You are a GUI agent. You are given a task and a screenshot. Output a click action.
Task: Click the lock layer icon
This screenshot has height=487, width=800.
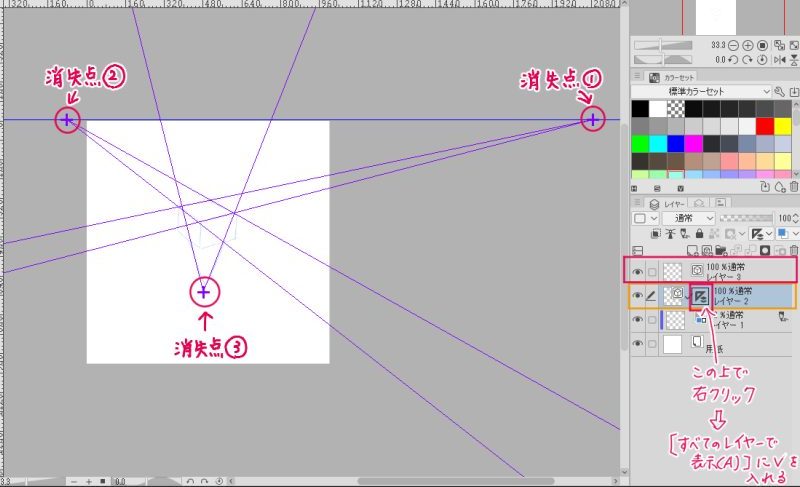tap(699, 233)
